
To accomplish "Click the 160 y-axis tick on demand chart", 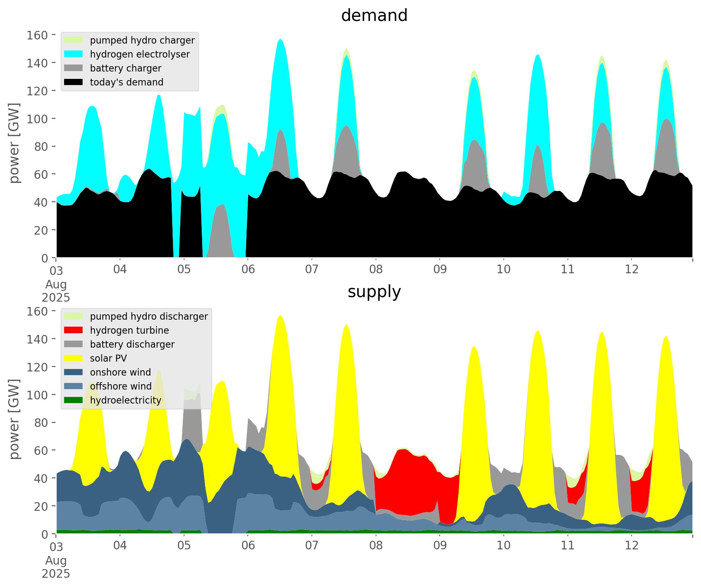I will pyautogui.click(x=37, y=35).
